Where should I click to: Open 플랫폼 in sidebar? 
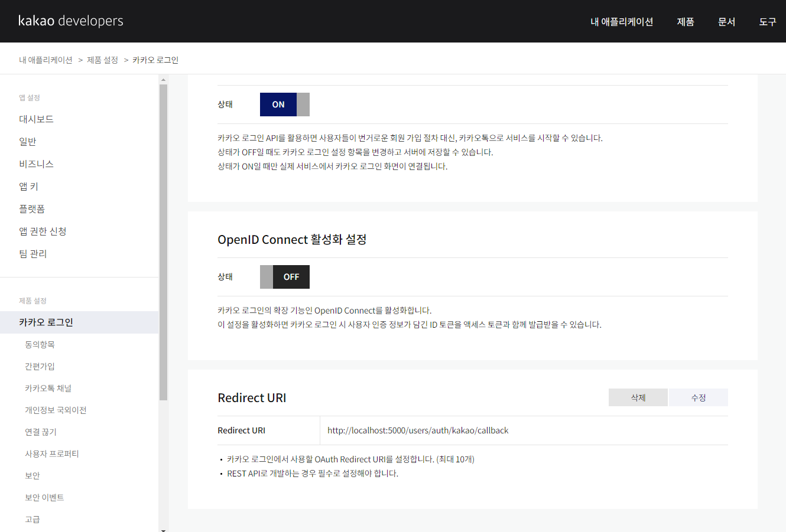point(32,209)
